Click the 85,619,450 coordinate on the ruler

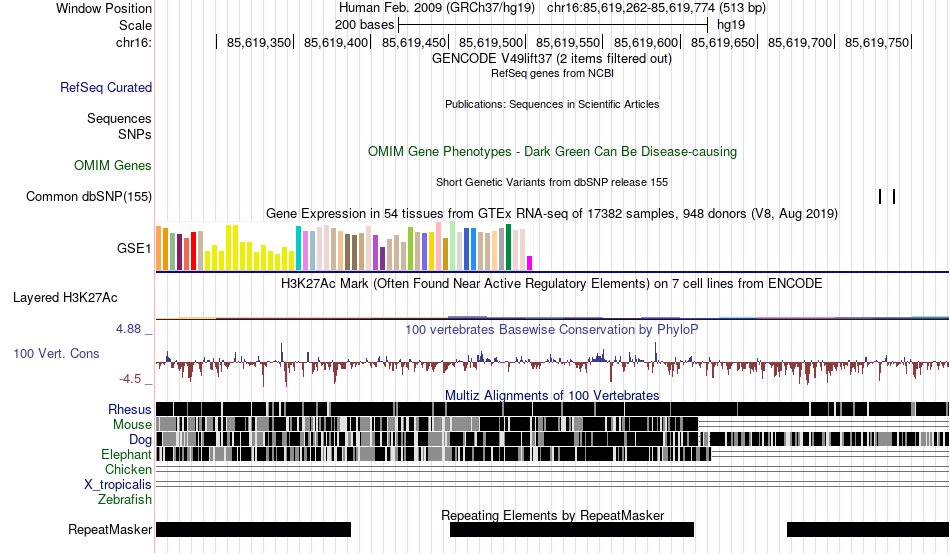pyautogui.click(x=414, y=42)
